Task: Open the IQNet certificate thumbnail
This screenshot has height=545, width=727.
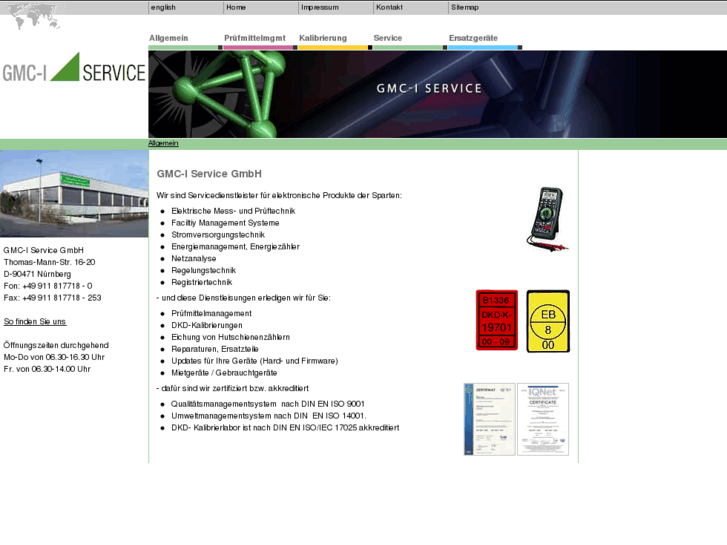Action: click(x=543, y=419)
